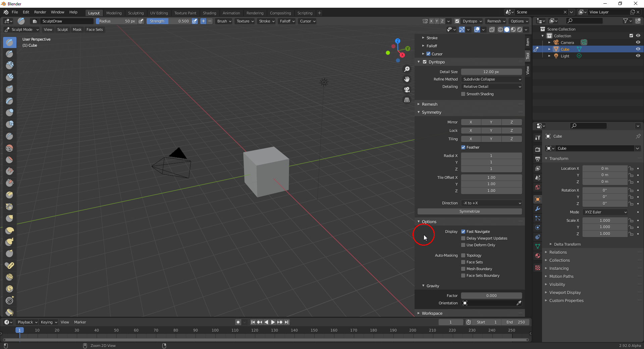Hide the Light object in the outliner
The width and height of the screenshot is (644, 349).
638,56
